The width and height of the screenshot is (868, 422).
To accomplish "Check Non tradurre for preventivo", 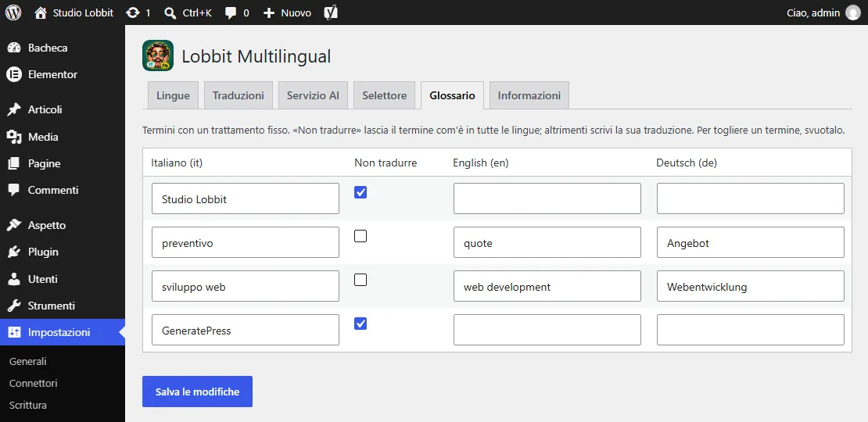I will point(360,236).
